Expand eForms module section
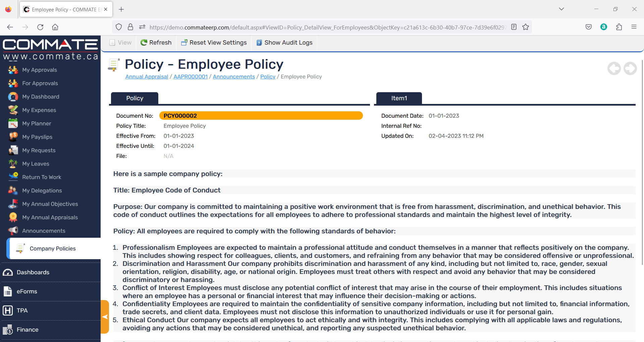This screenshot has height=342, width=644. pyautogui.click(x=50, y=291)
